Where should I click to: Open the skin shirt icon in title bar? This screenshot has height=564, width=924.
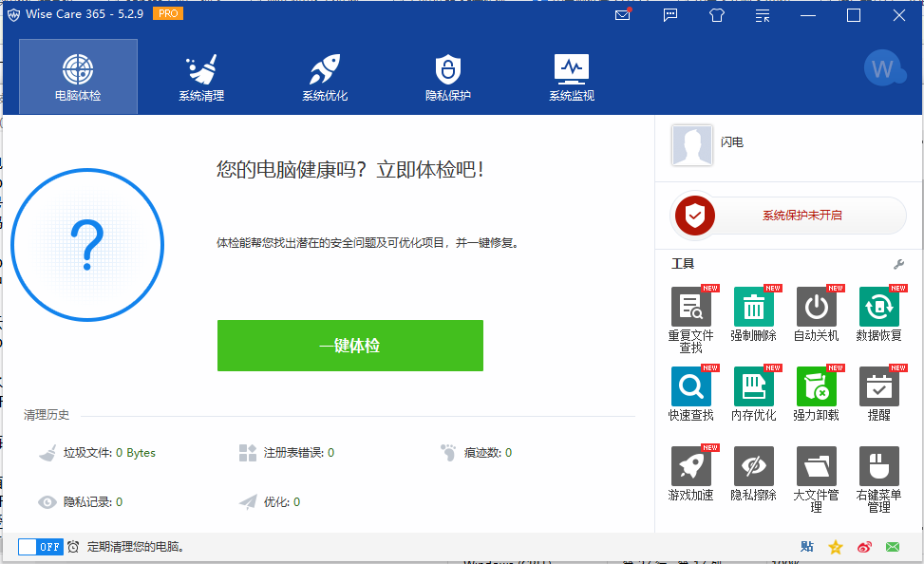717,15
